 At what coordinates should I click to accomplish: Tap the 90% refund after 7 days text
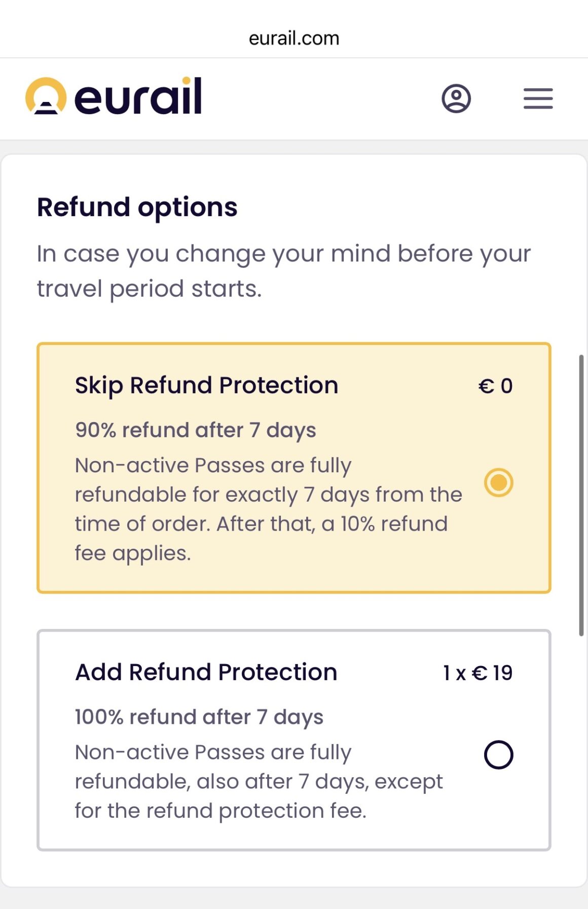(194, 429)
